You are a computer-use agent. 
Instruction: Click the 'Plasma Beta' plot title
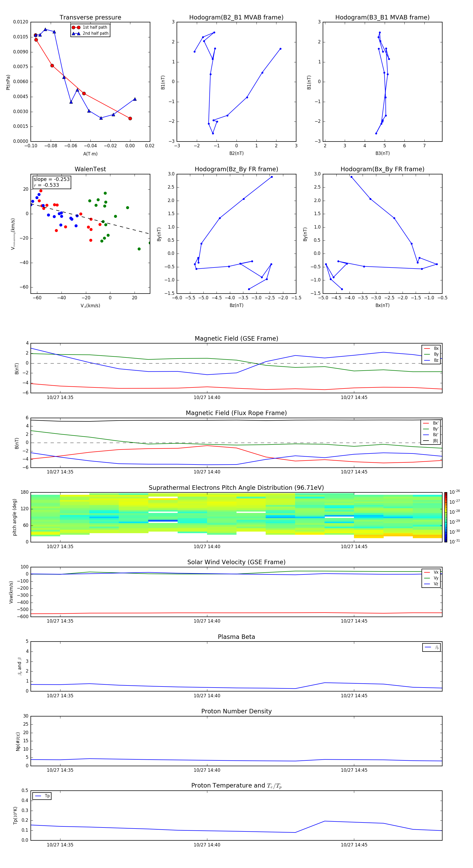coord(236,637)
